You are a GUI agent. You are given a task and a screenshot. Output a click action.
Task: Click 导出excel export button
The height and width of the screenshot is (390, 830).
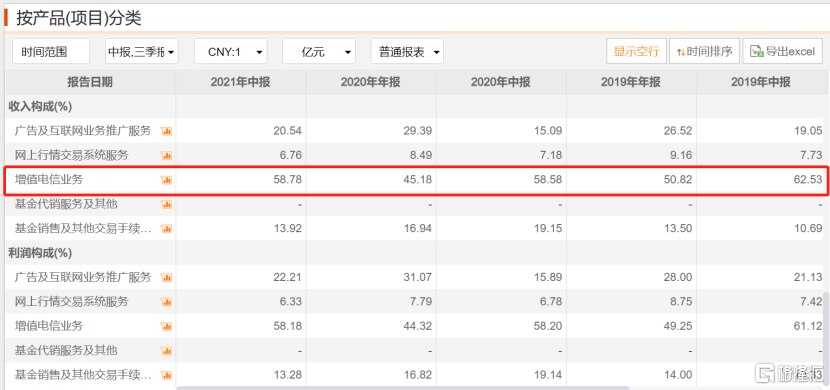782,51
